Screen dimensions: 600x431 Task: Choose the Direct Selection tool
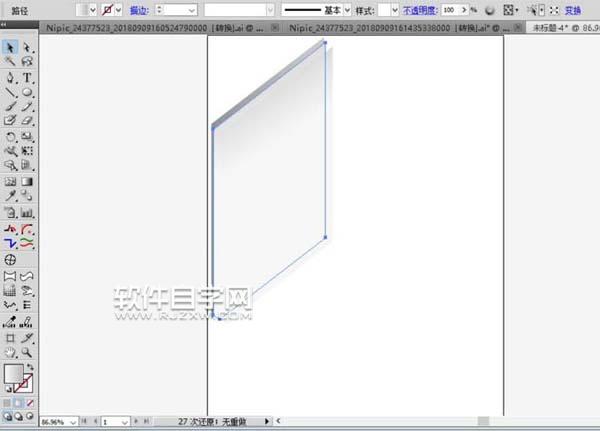pyautogui.click(x=27, y=47)
